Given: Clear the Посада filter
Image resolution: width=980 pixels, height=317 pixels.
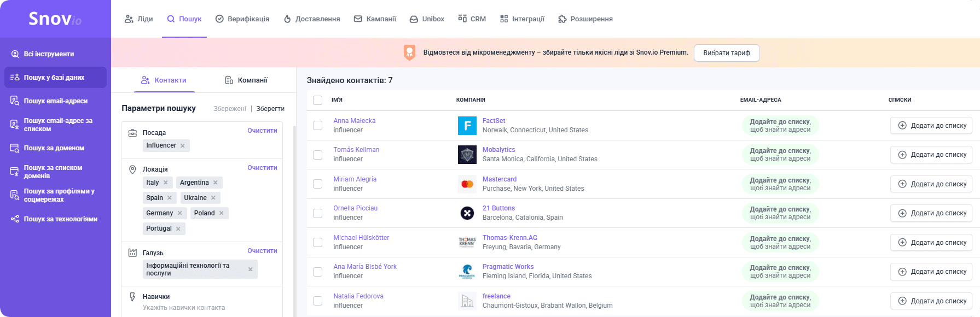Looking at the screenshot, I should (x=262, y=131).
